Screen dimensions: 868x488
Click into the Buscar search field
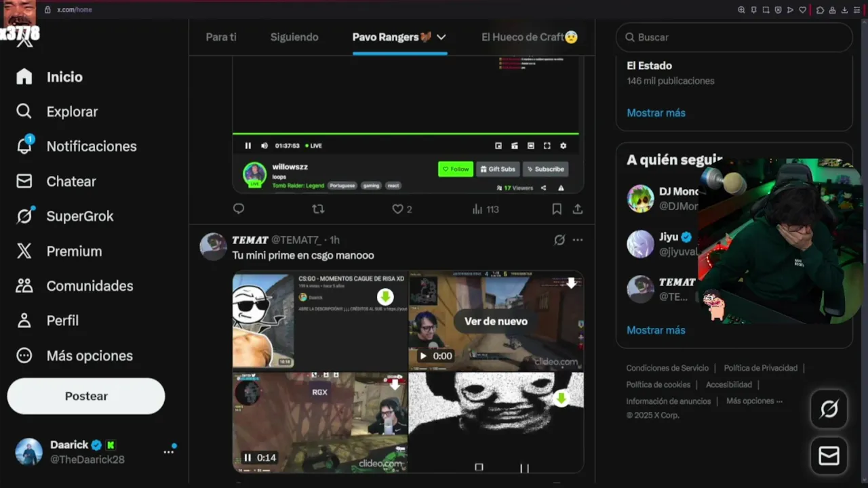734,37
